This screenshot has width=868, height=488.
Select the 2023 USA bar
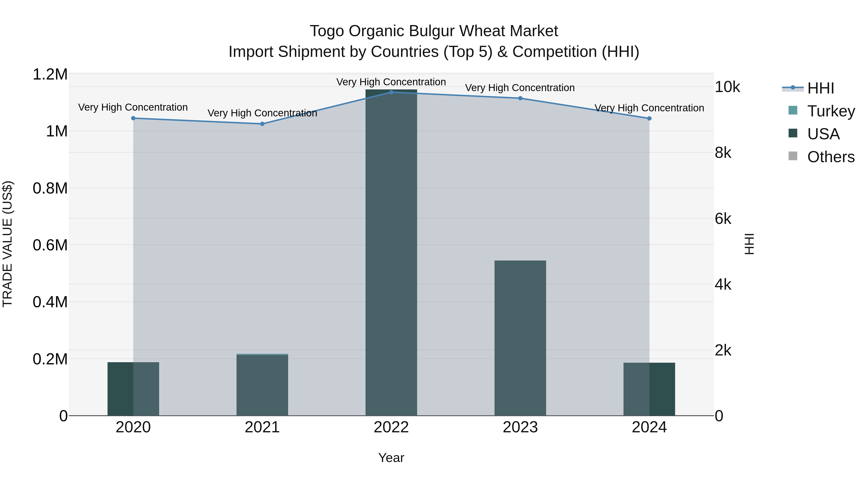[520, 338]
